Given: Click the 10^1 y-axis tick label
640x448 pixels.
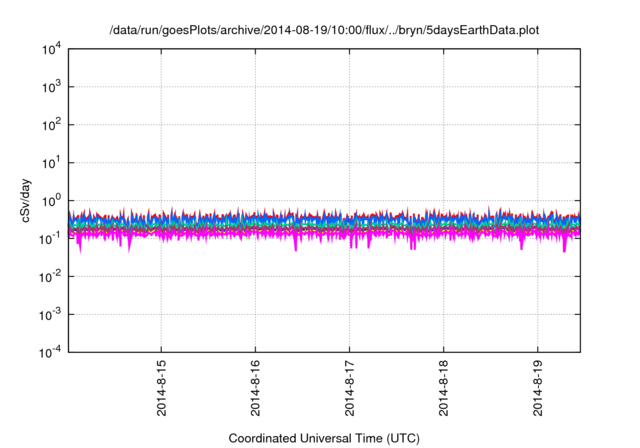Looking at the screenshot, I should coord(52,163).
